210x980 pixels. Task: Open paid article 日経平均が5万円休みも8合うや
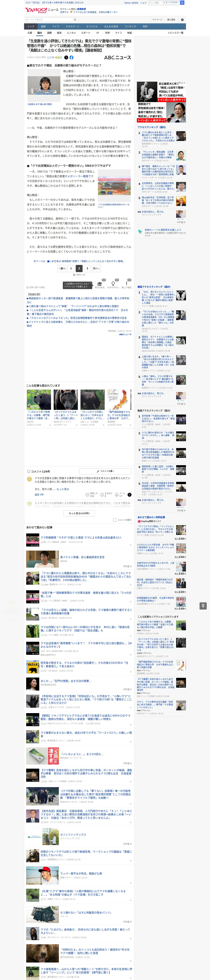click(x=156, y=565)
